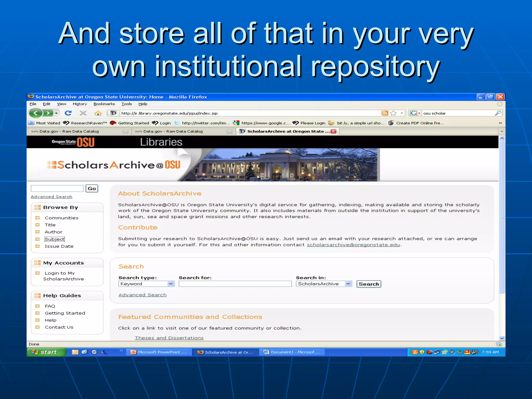The height and width of the screenshot is (399, 532).
Task: Open the sidebar Advanced Search link
Action: pos(51,197)
